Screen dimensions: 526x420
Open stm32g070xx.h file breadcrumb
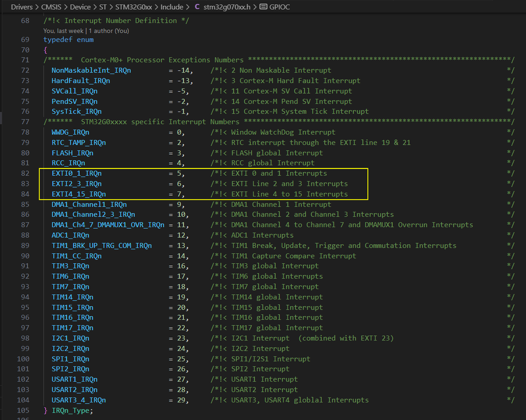pos(225,7)
